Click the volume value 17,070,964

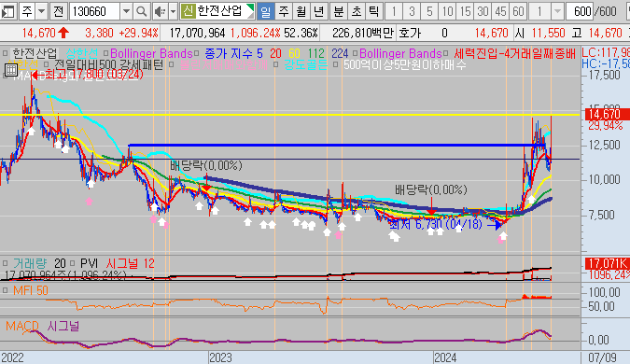tap(197, 33)
